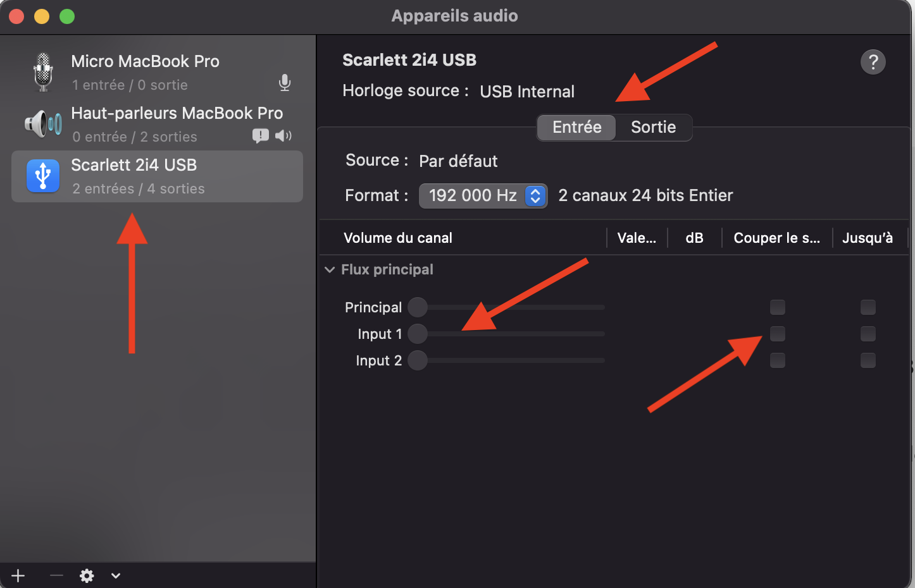Click the Haut-parleurs MacBook Pro speaker icon
This screenshot has height=588, width=915.
43,123
